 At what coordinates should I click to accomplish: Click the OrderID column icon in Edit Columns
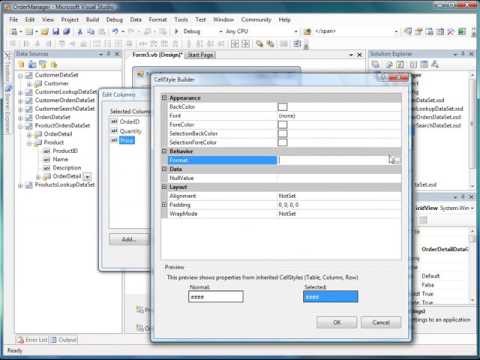tap(114, 122)
